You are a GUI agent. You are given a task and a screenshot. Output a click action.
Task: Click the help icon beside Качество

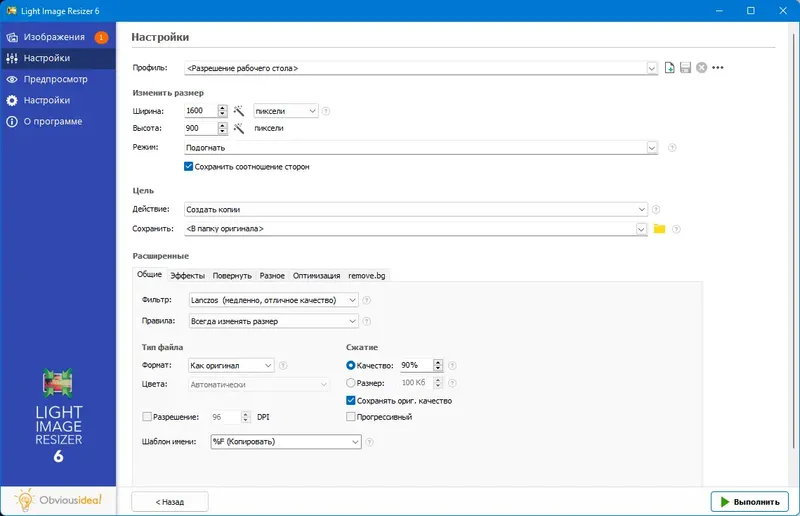pyautogui.click(x=452, y=365)
